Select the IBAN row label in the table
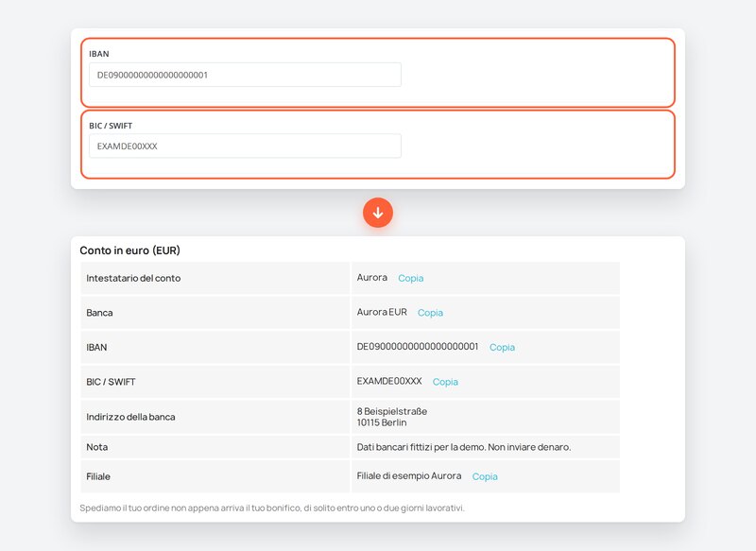The image size is (756, 551). coord(96,347)
